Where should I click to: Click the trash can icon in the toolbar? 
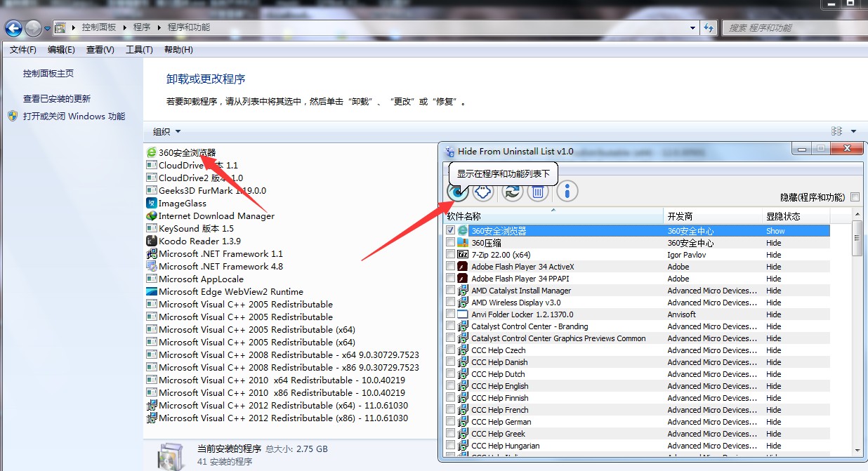(x=537, y=191)
